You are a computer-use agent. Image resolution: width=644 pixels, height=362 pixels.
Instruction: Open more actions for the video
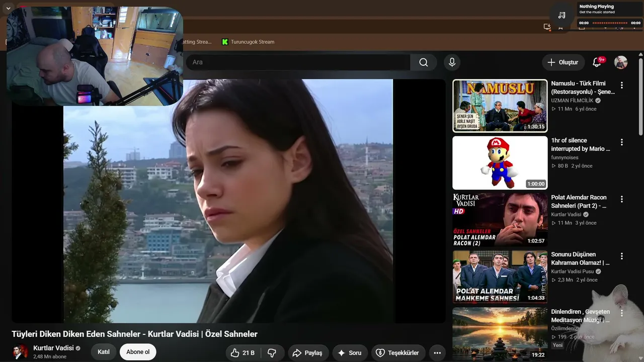pyautogui.click(x=437, y=353)
